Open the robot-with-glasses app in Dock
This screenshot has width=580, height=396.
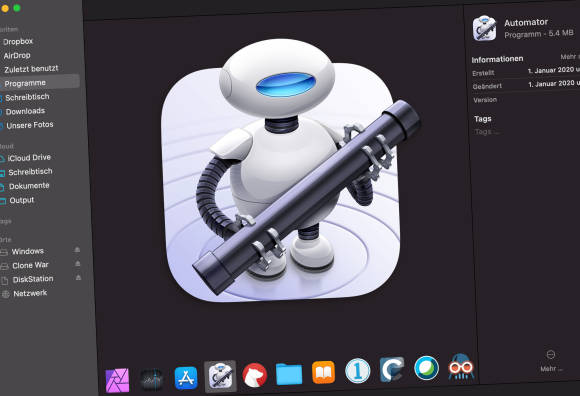461,366
